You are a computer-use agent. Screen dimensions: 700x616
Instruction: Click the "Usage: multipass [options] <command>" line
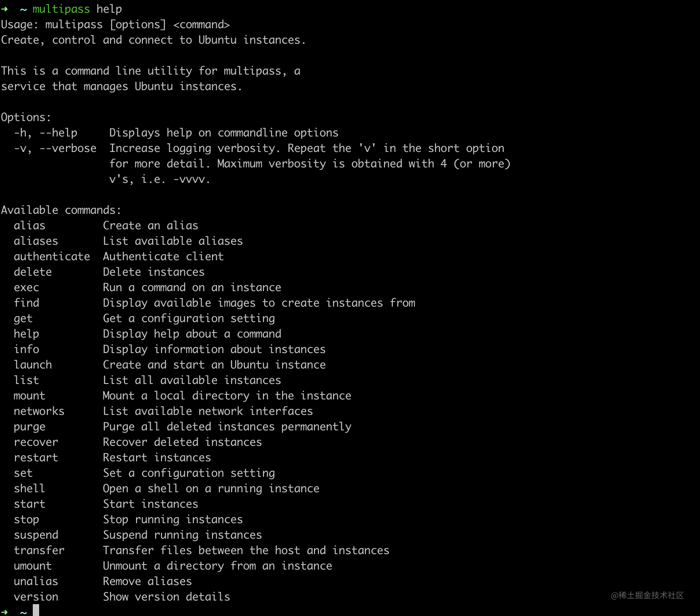pos(116,25)
